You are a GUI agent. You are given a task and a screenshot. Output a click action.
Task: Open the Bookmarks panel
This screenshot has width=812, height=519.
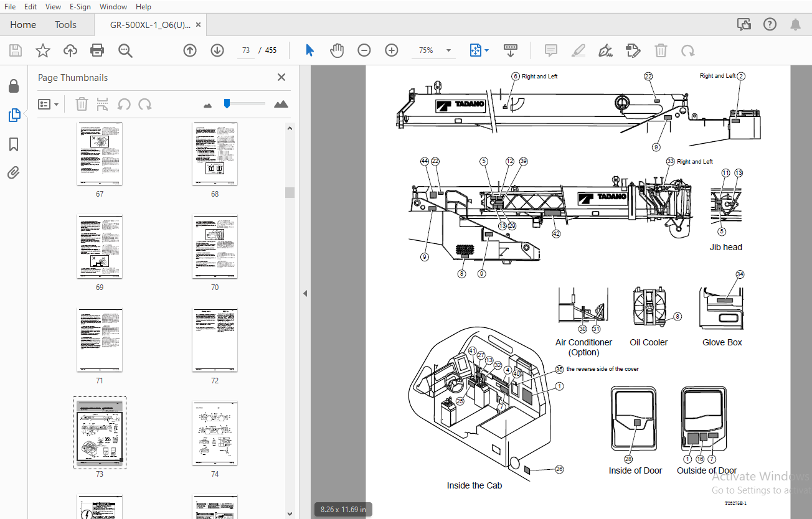point(14,144)
